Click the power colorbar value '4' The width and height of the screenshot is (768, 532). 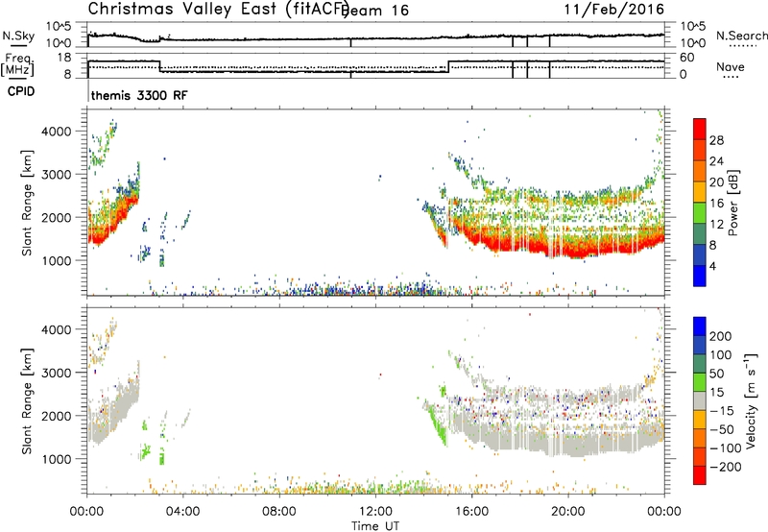coord(712,266)
